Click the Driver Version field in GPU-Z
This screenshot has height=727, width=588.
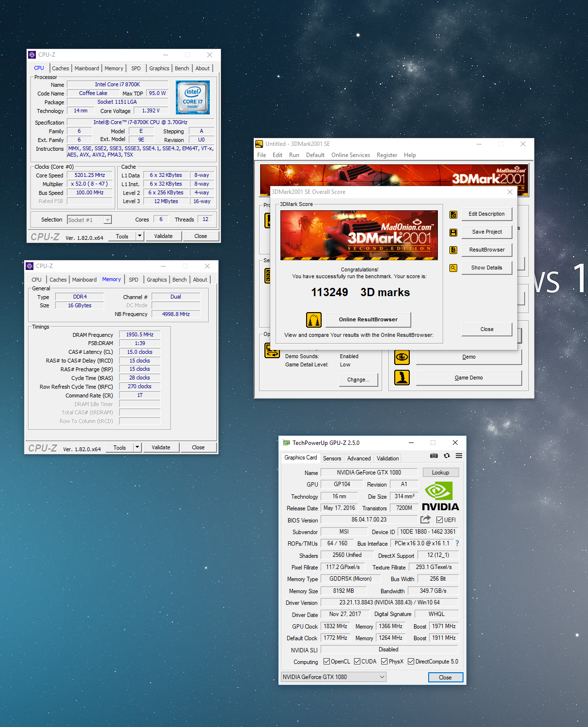[389, 602]
